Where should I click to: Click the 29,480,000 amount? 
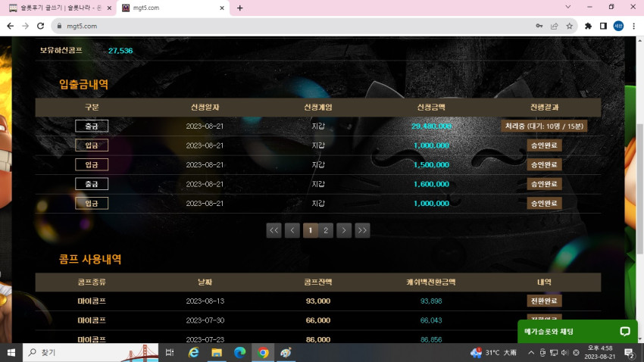431,126
